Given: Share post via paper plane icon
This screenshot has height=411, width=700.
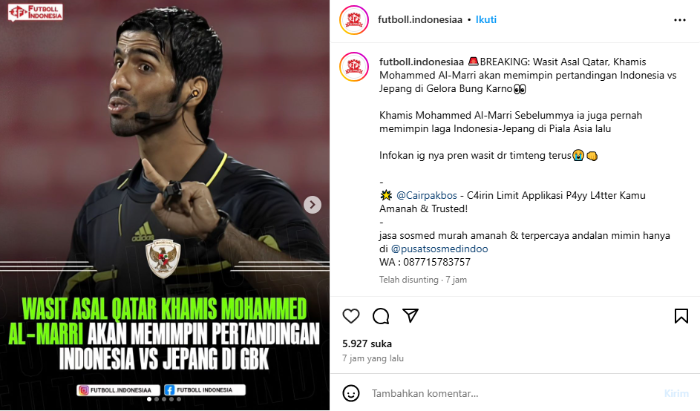Looking at the screenshot, I should coord(410,316).
